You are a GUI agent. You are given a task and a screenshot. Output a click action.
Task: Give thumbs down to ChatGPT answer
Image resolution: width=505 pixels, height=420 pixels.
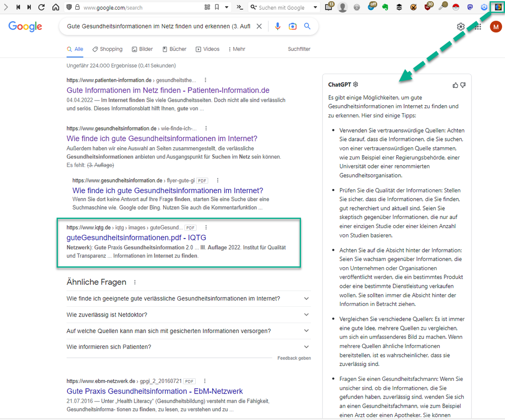coord(463,85)
